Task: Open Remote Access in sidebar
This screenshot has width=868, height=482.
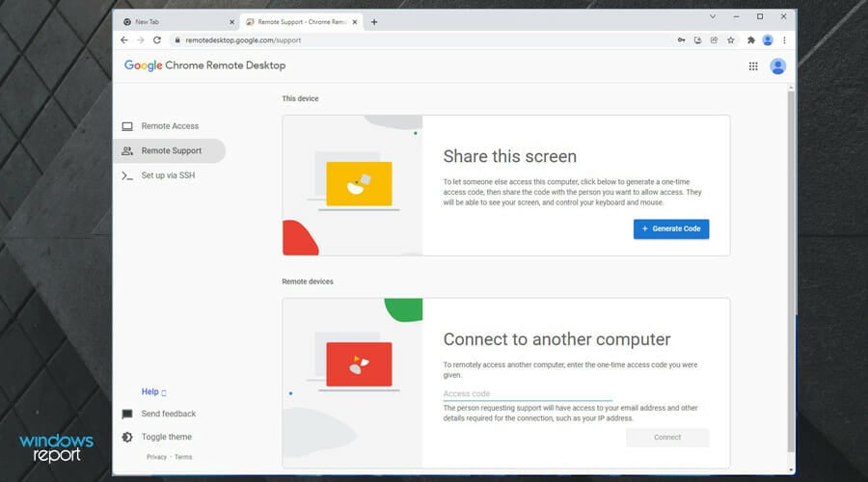Action: point(169,126)
